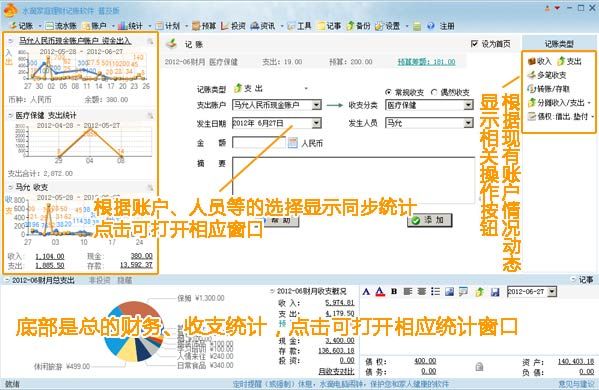Click the comment bubble icon in notes
Image resolution: width=599 pixels, height=390 pixels.
point(463,292)
